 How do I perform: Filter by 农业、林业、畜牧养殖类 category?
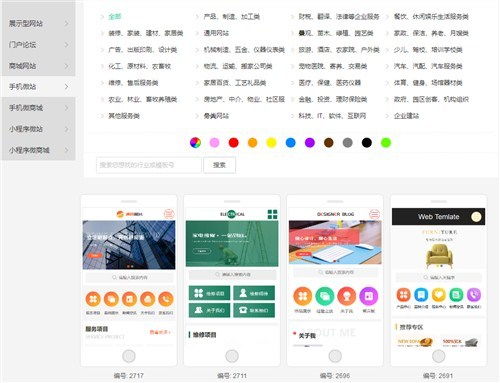[x=143, y=99]
